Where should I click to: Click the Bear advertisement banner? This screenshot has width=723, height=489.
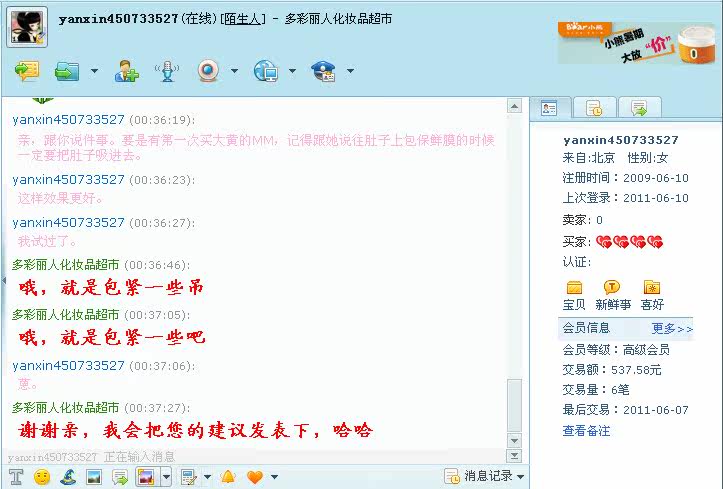coord(637,42)
